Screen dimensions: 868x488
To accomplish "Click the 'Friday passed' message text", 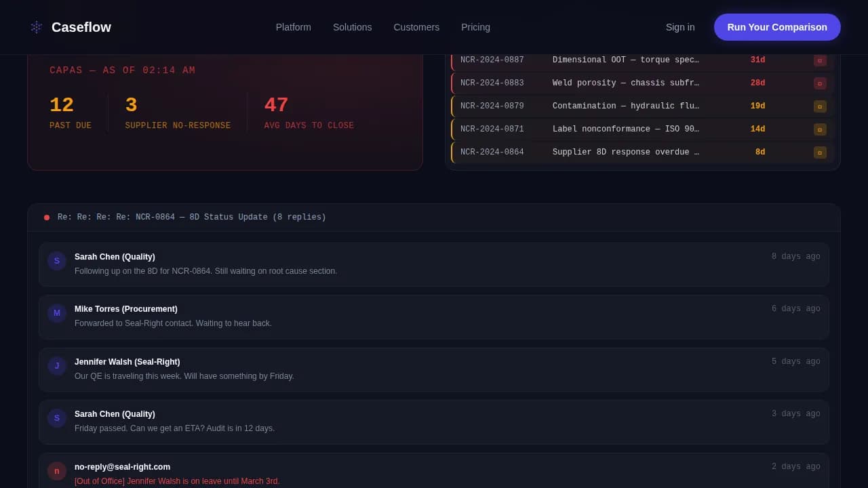I will pyautogui.click(x=174, y=428).
